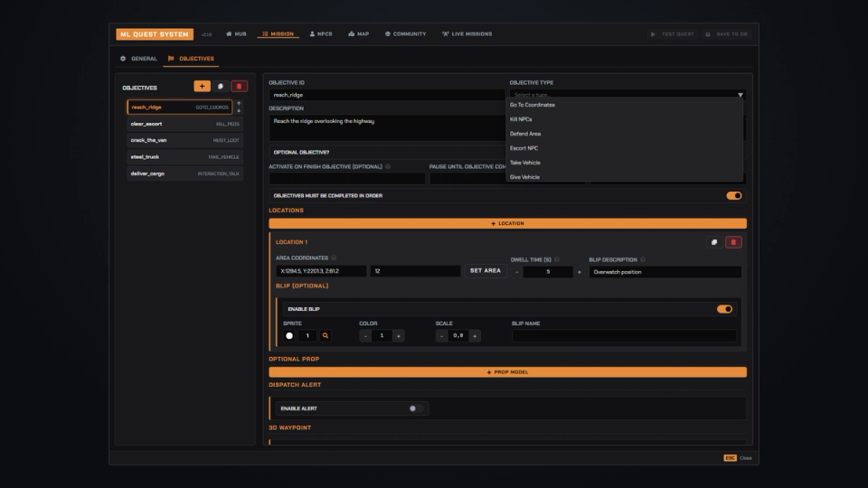
Task: Turn on the Enable Alert toggle
Action: pyautogui.click(x=416, y=408)
